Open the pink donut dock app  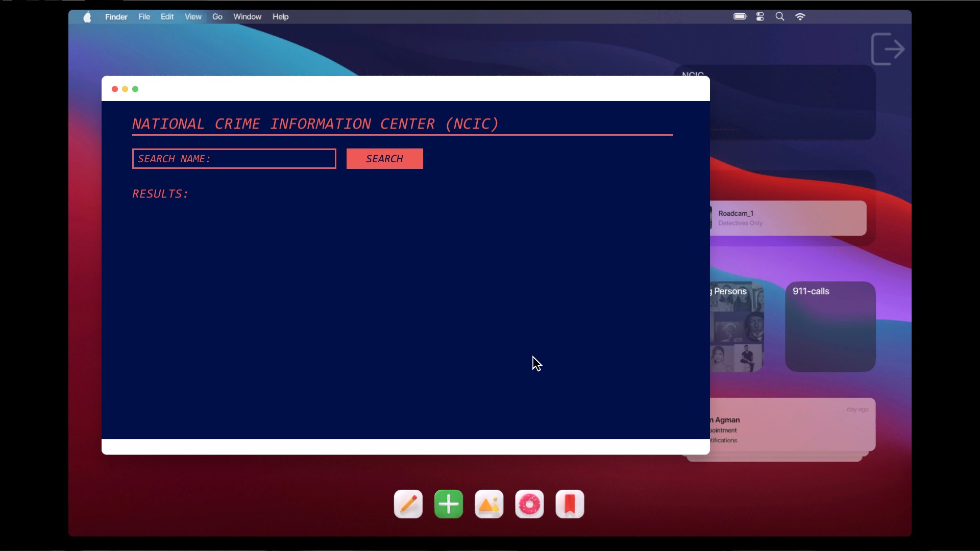[x=529, y=504]
